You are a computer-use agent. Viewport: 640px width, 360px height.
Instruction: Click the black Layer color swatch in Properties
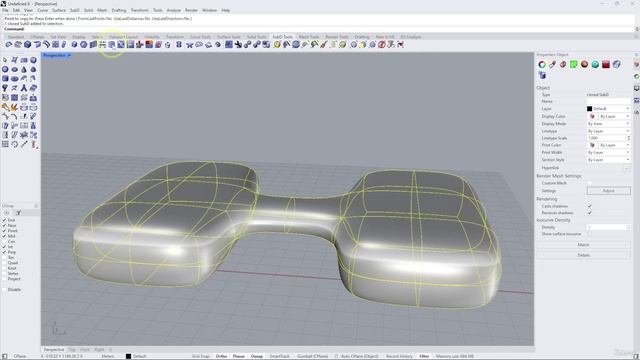click(x=589, y=109)
